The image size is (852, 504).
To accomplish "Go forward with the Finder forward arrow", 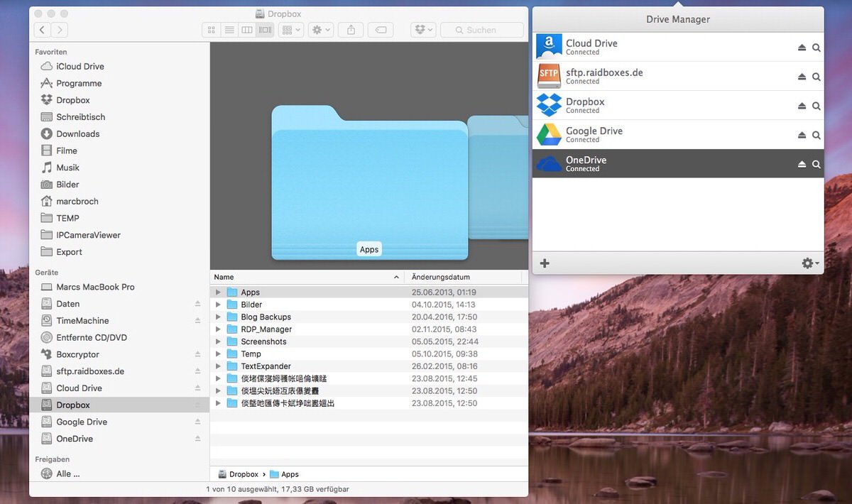I will click(60, 30).
